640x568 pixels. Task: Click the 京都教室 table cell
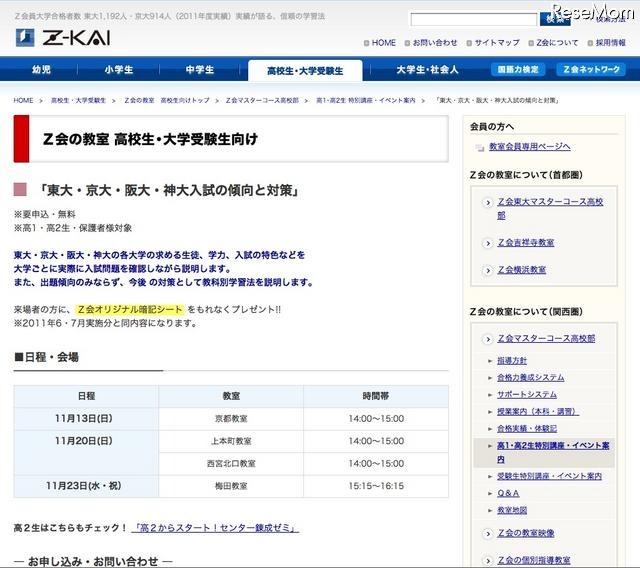[x=231, y=419]
